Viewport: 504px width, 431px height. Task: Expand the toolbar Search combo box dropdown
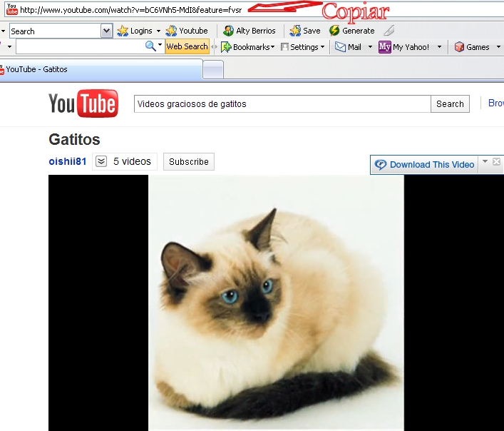click(106, 31)
